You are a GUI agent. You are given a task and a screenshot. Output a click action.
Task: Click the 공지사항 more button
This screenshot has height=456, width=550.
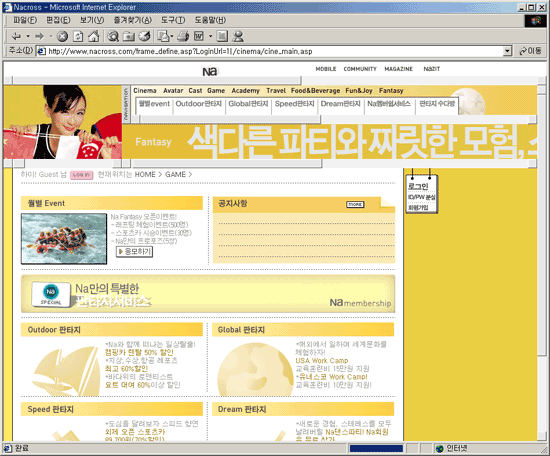355,204
